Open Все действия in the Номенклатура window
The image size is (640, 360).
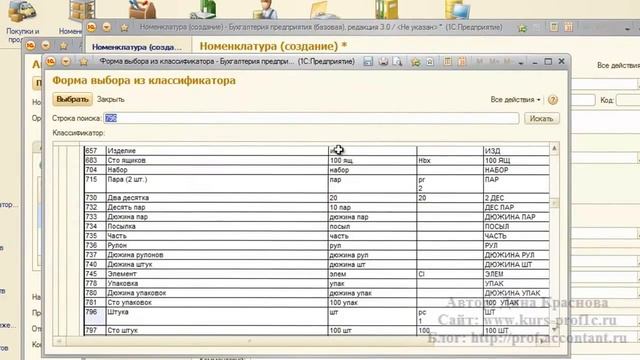click(x=618, y=65)
